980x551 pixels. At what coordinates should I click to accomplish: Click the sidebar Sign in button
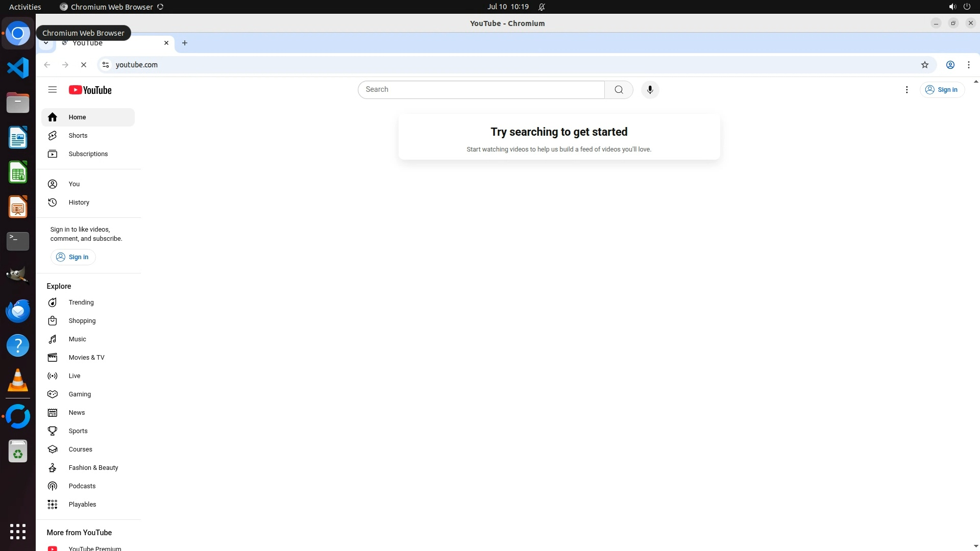[73, 257]
